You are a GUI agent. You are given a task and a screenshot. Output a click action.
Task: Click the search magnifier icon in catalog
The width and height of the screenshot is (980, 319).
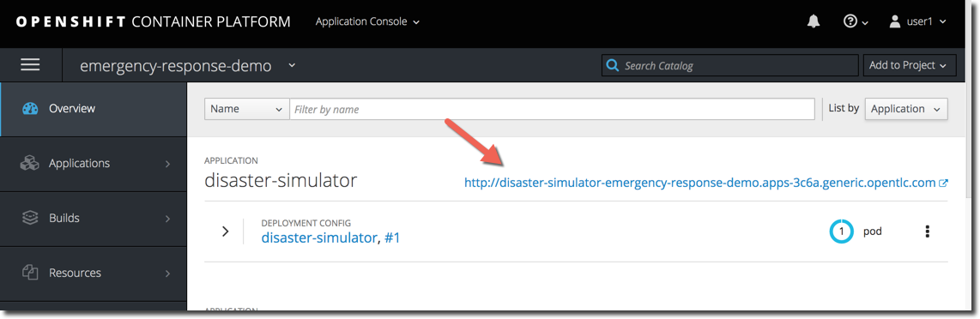pyautogui.click(x=613, y=65)
